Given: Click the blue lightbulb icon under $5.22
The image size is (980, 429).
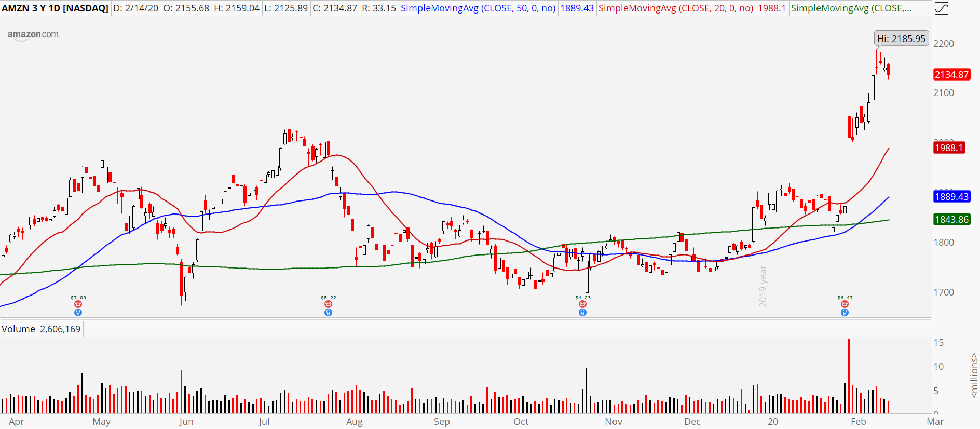Looking at the screenshot, I should (328, 313).
